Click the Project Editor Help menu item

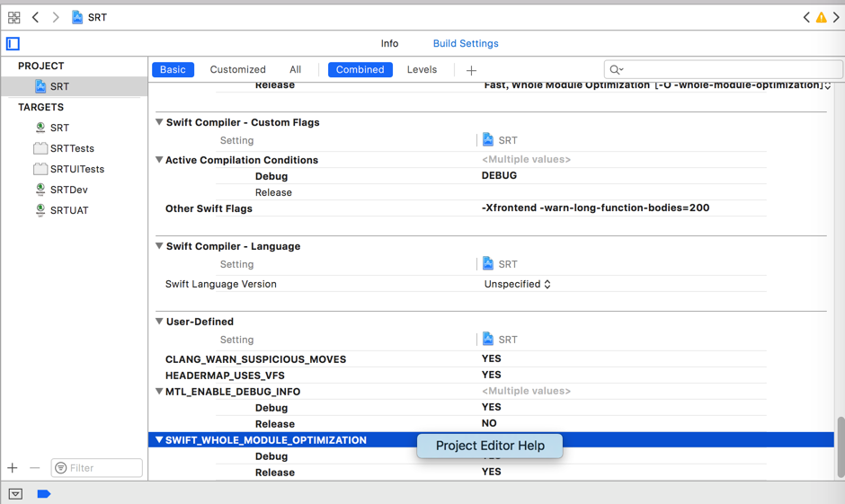[490, 446]
